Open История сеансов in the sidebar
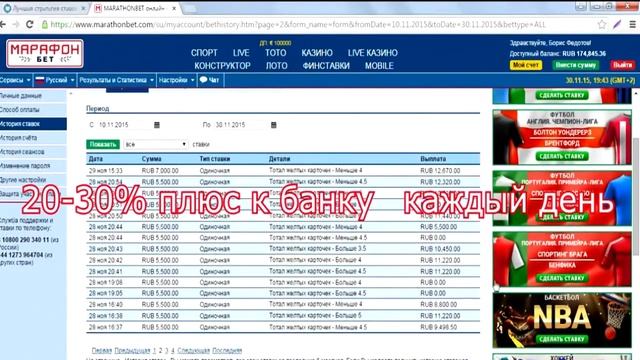 (33, 152)
